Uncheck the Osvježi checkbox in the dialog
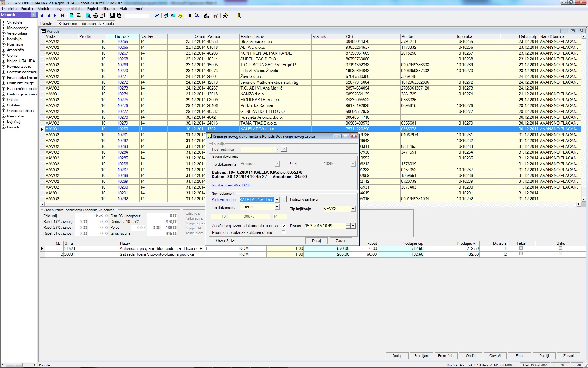 coord(233,240)
